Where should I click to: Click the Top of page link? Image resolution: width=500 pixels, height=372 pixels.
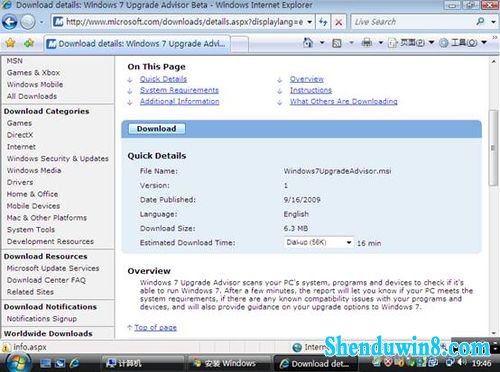(x=155, y=327)
